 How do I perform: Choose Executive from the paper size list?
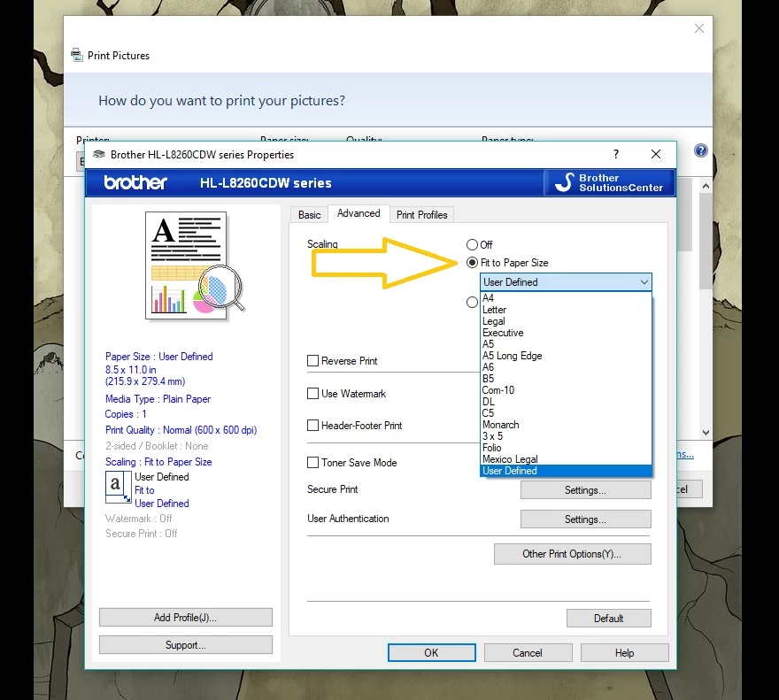click(566, 333)
